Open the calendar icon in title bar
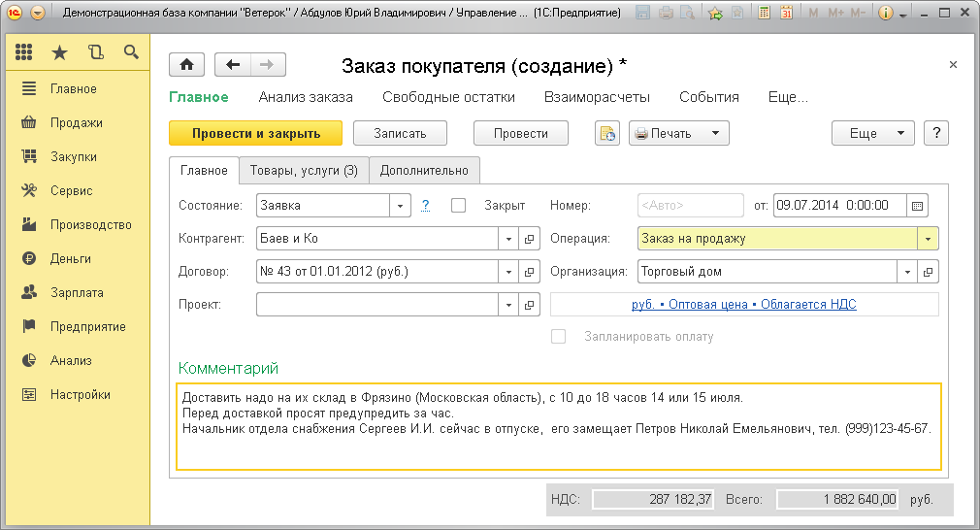This screenshot has width=980, height=530. (x=787, y=13)
